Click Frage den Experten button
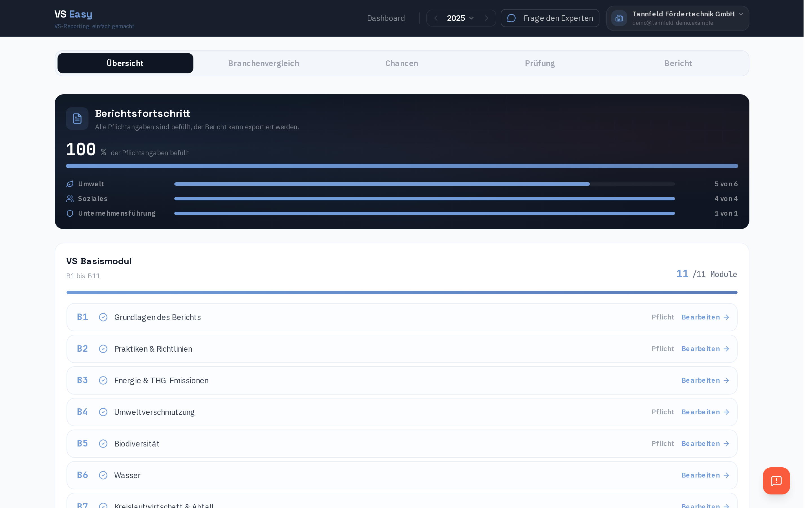Screen dimensions: 812x508 click(x=550, y=18)
